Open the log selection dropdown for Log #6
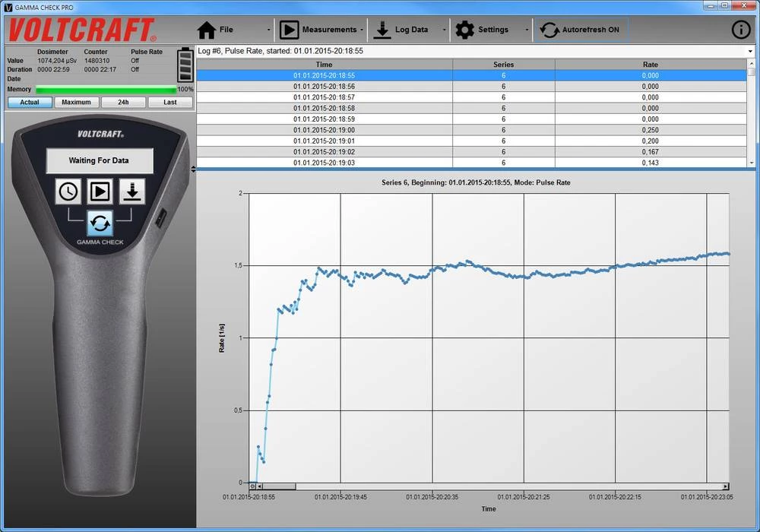The width and height of the screenshot is (760, 532). pos(750,52)
